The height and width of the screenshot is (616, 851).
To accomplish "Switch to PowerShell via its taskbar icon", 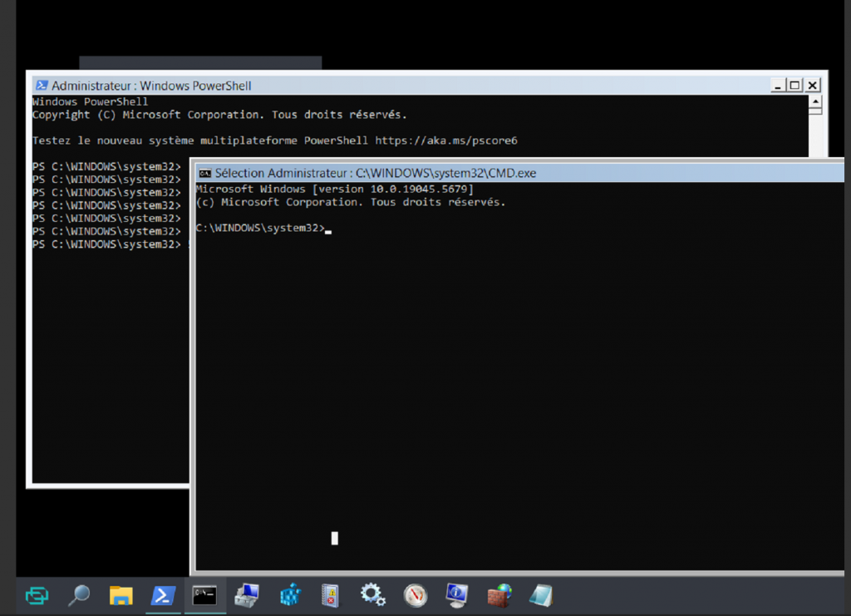I will tap(163, 595).
